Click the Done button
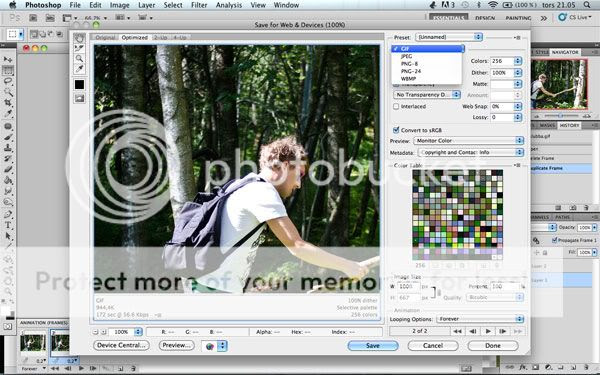This screenshot has width=600, height=375. click(493, 346)
